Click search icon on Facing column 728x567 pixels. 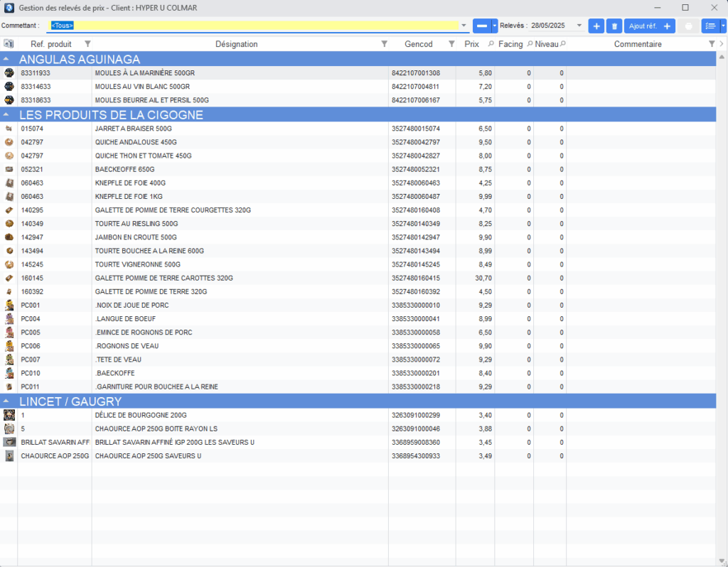click(x=529, y=44)
